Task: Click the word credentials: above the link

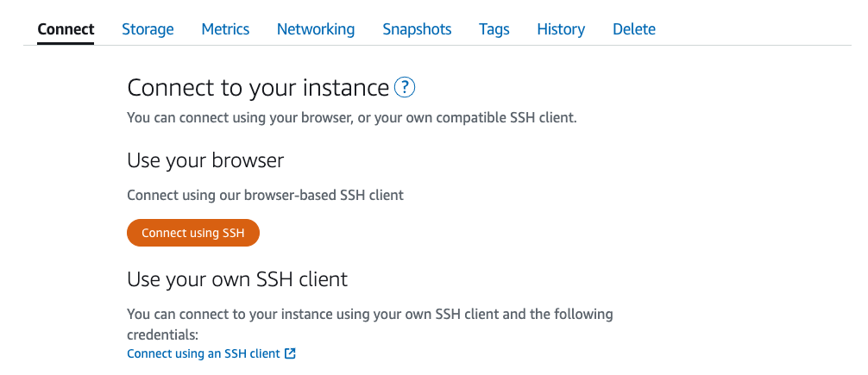Action: click(162, 335)
